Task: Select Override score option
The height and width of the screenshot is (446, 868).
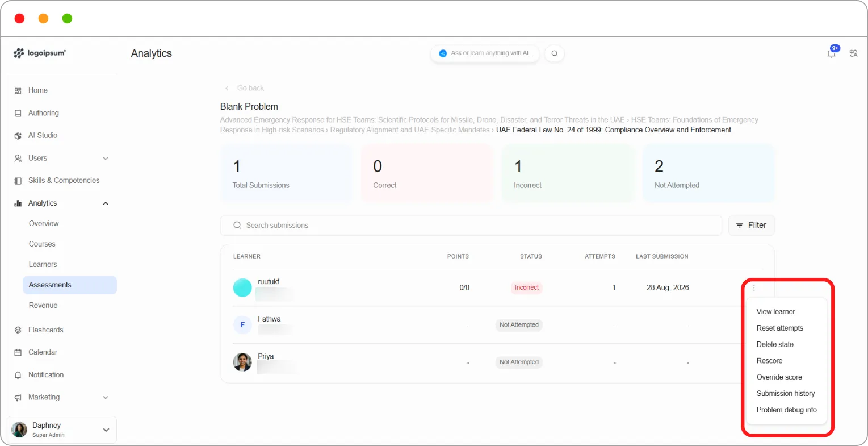Action: click(779, 378)
